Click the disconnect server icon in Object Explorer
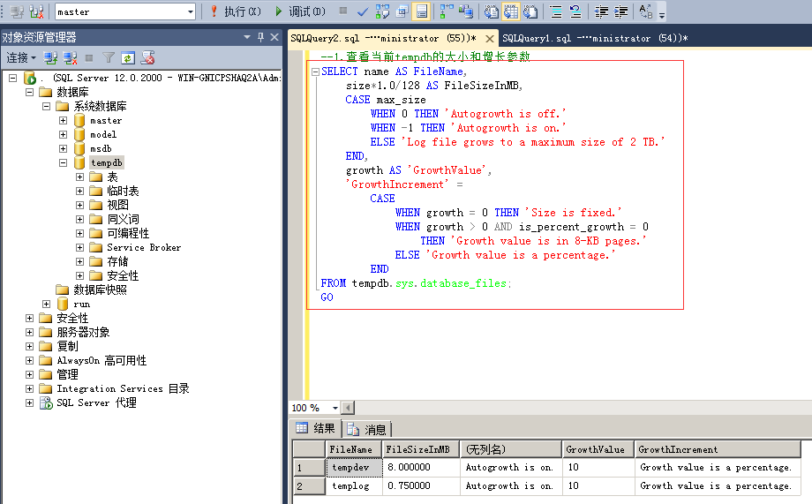 [70, 57]
